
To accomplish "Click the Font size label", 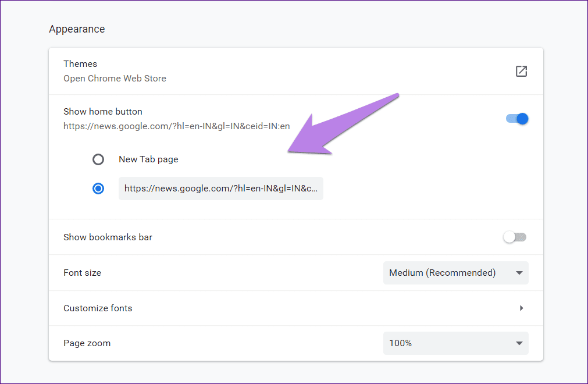I will (82, 273).
